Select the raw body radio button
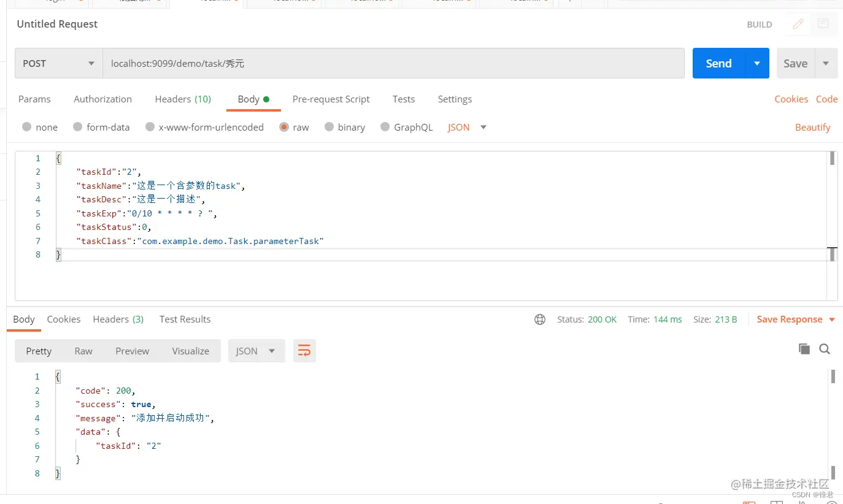This screenshot has width=843, height=504. (x=283, y=127)
